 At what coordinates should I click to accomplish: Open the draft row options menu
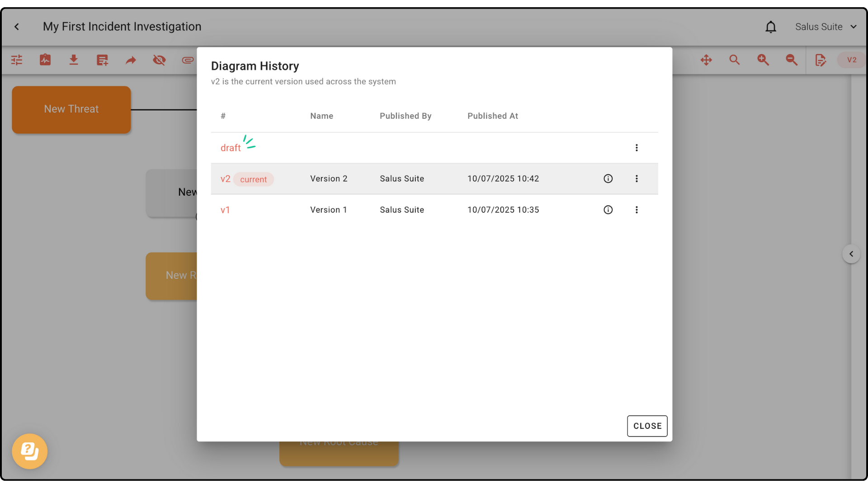637,148
